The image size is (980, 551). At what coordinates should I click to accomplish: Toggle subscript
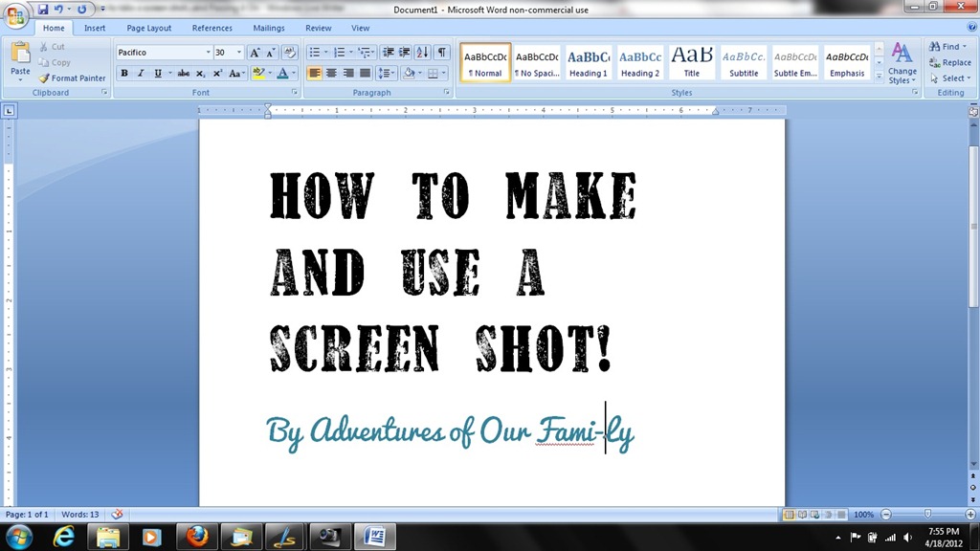pos(200,73)
